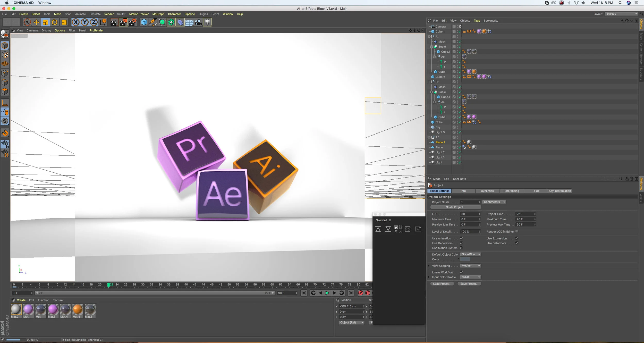Select the Rotate tool
This screenshot has width=644, height=343.
pos(55,22)
